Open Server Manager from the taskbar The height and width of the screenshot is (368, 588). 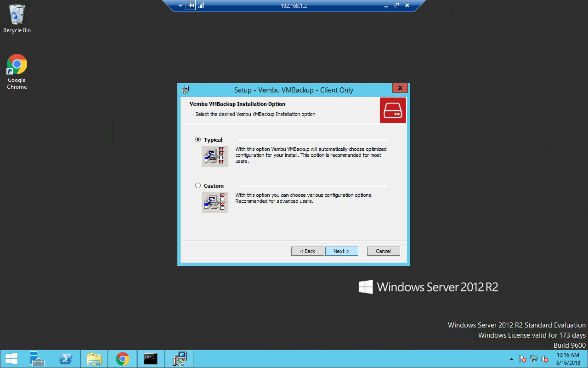click(37, 359)
